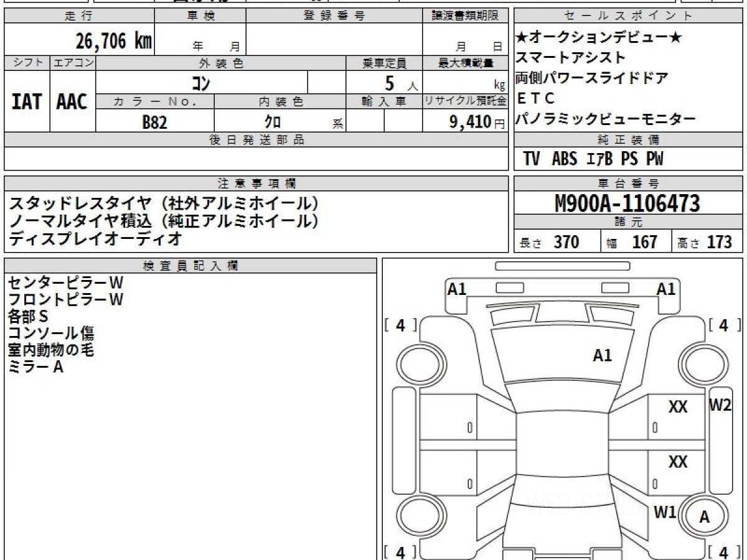Screen dimensions: 747x560
Task: Select the セールスポイント header
Action: [x=629, y=16]
